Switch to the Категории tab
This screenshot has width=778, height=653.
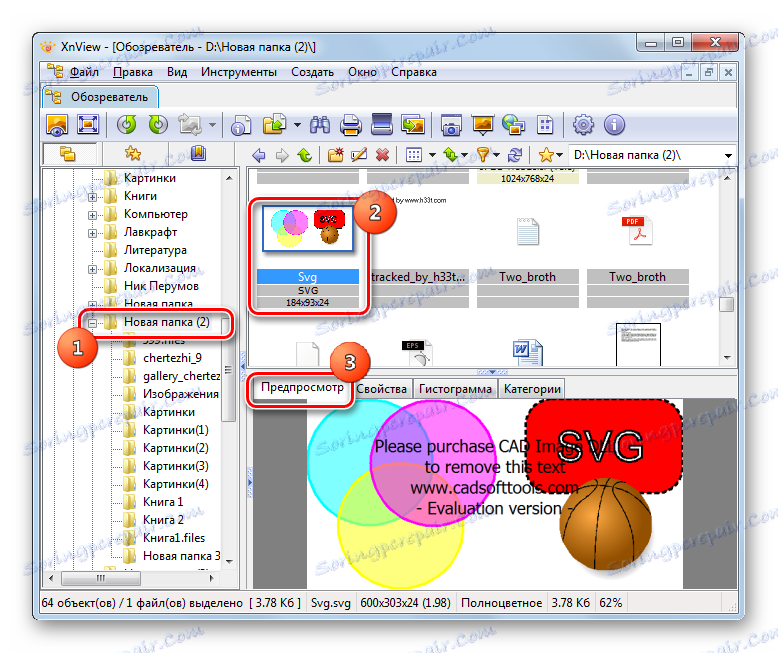(x=532, y=389)
